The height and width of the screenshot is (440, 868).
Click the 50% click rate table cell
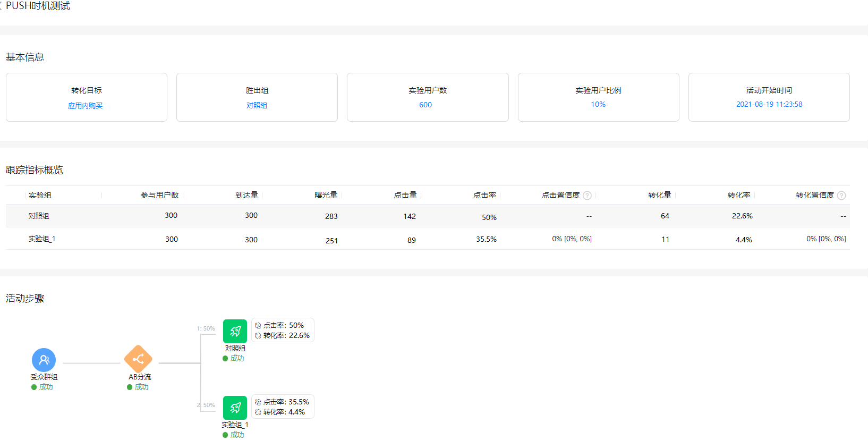[x=489, y=217]
